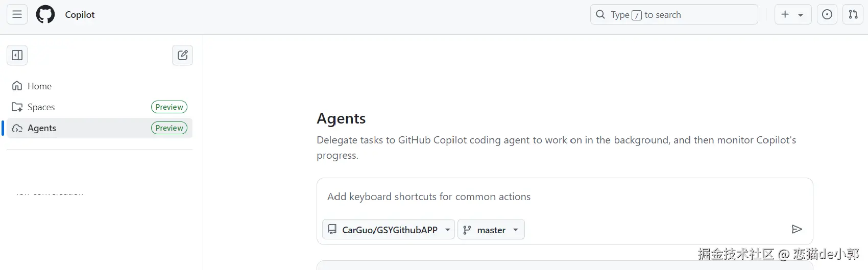The height and width of the screenshot is (270, 868).
Task: Expand the create new dropdown arrow
Action: pos(801,15)
